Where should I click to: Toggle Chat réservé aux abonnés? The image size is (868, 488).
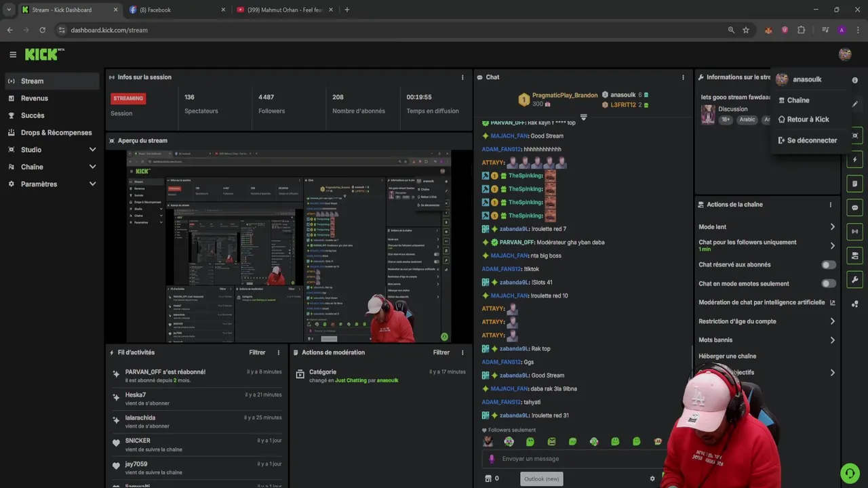829,265
